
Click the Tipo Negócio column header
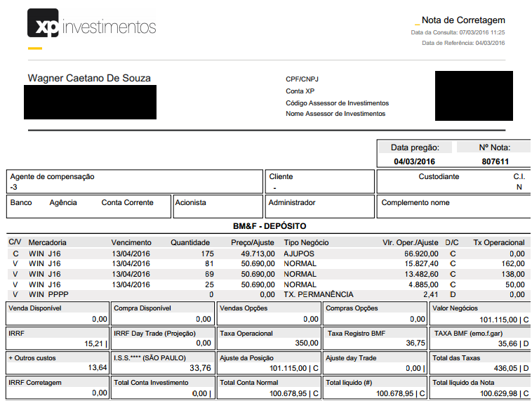[x=306, y=242]
